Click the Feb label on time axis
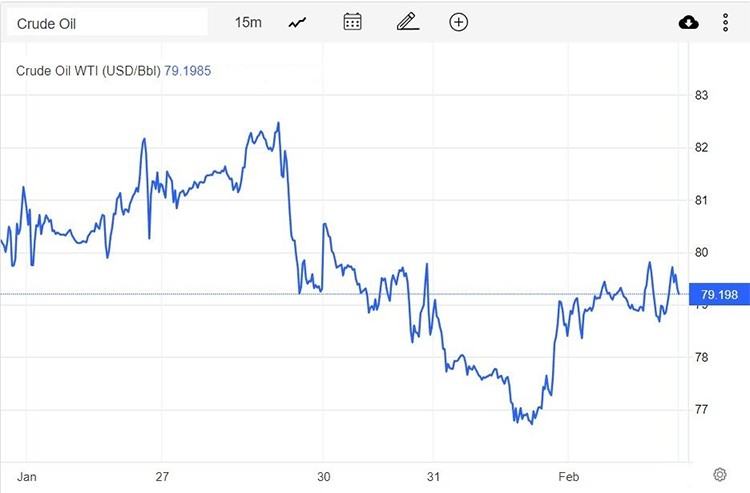 coord(568,475)
